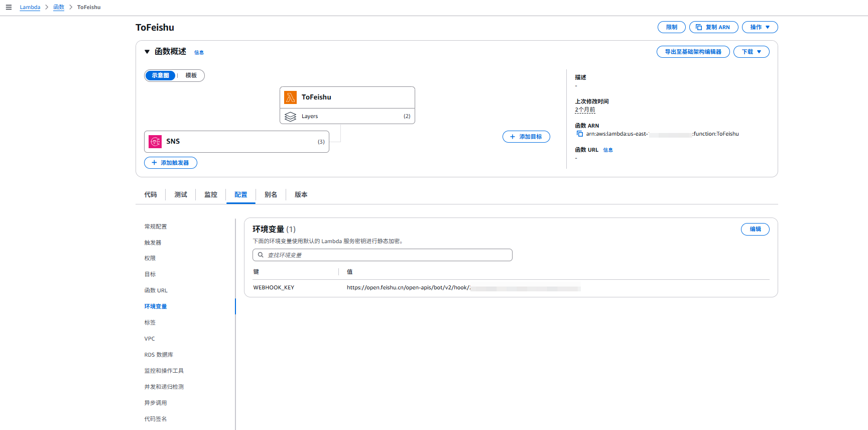The image size is (868, 430).
Task: Open the 操作 dropdown menu
Action: click(760, 27)
